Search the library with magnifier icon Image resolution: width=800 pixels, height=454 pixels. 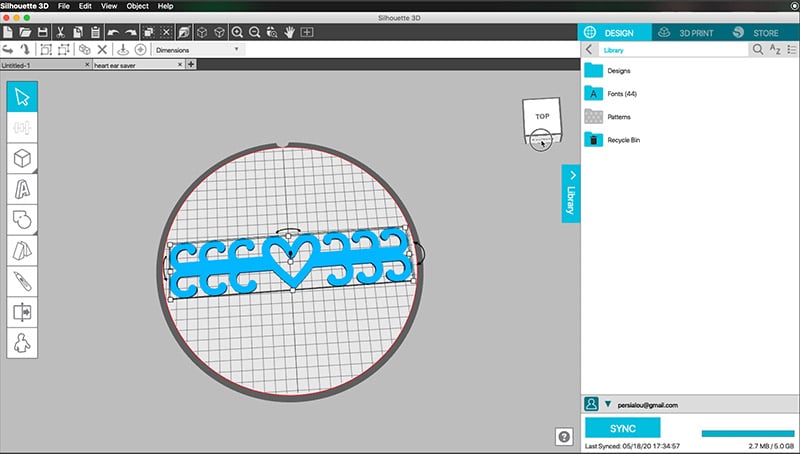click(x=758, y=49)
